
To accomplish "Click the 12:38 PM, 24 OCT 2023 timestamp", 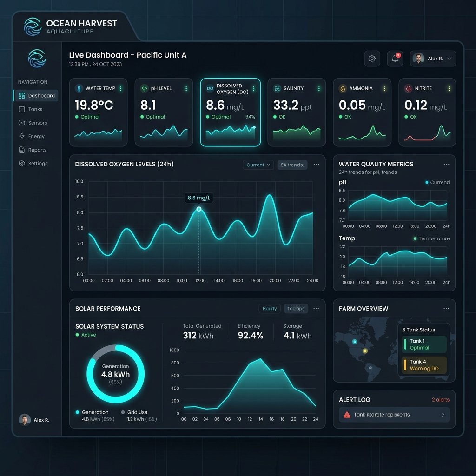I will click(95, 64).
